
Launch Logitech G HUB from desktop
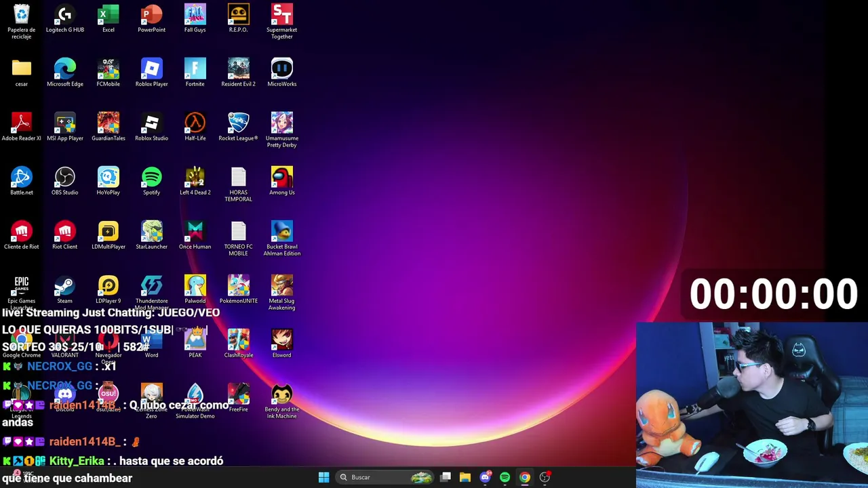point(65,19)
